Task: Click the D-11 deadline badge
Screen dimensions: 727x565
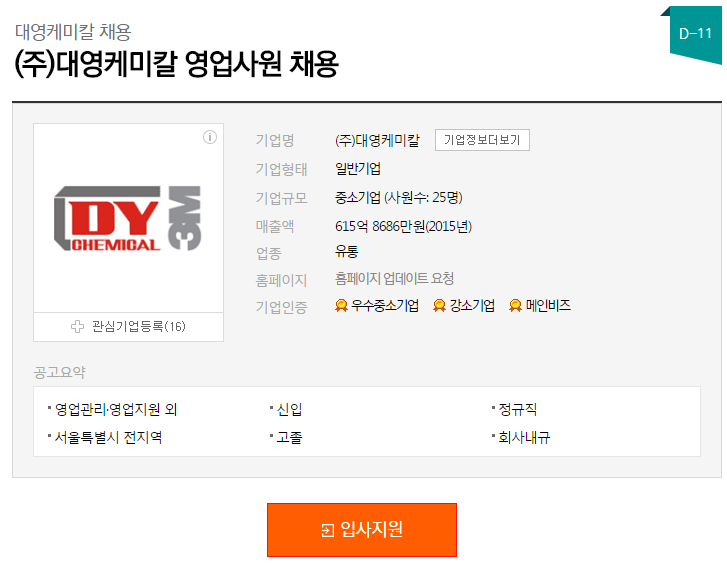Action: click(x=695, y=34)
